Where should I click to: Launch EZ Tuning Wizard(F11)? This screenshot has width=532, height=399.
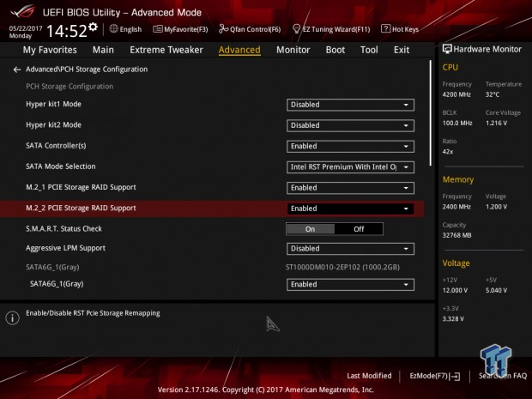tap(331, 29)
